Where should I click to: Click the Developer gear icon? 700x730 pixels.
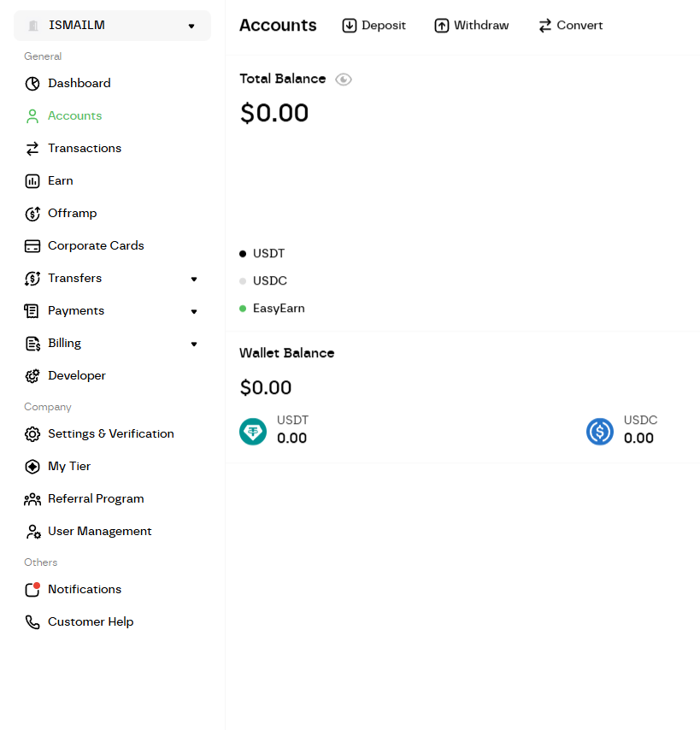pyautogui.click(x=32, y=376)
